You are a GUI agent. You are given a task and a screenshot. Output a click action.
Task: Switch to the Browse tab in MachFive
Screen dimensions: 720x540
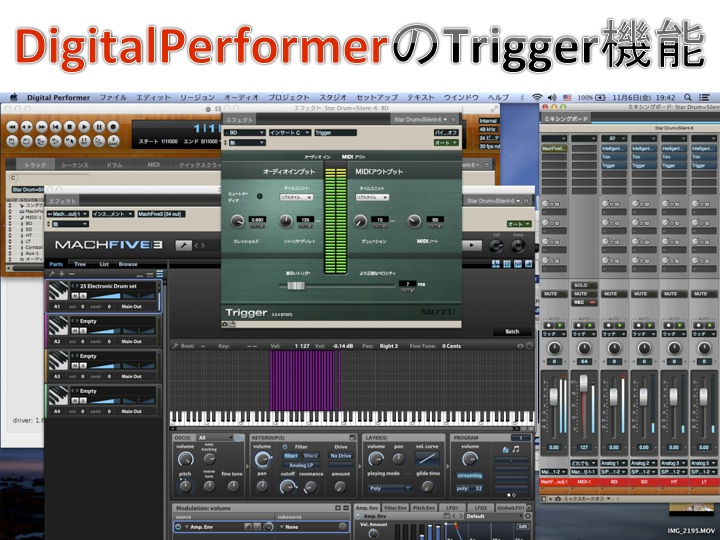128,264
